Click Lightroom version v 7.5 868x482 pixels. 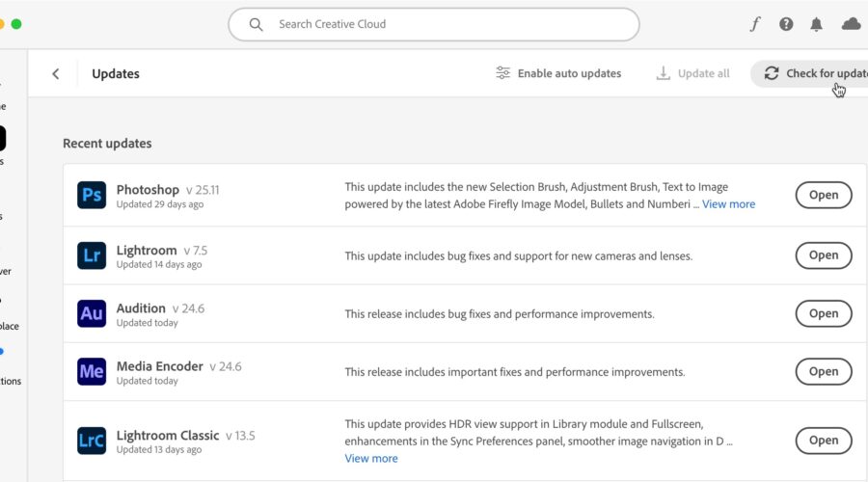pyautogui.click(x=196, y=251)
